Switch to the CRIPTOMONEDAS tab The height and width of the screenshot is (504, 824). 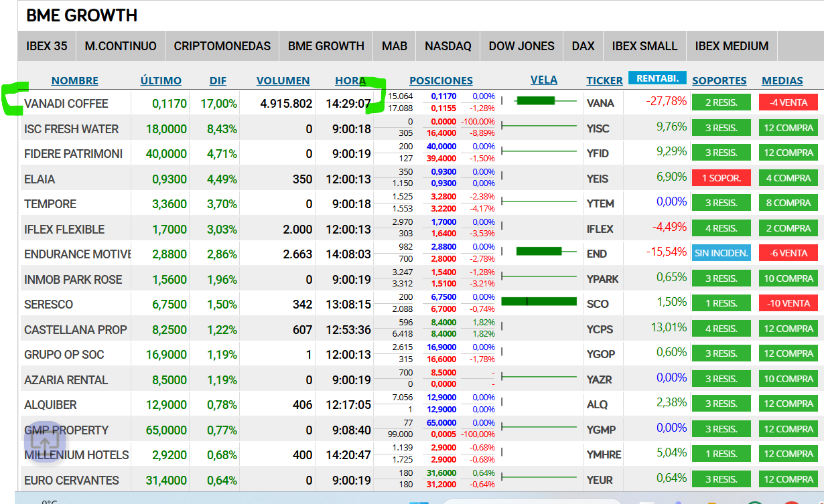222,46
